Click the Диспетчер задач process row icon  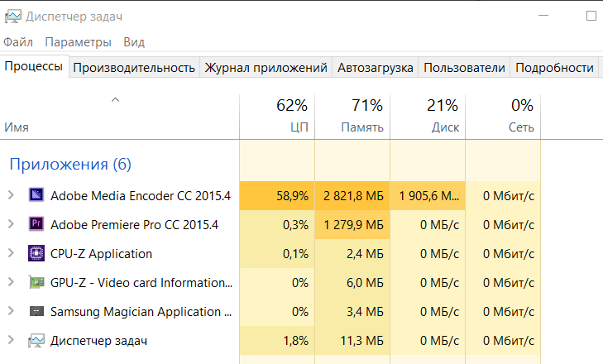36,341
